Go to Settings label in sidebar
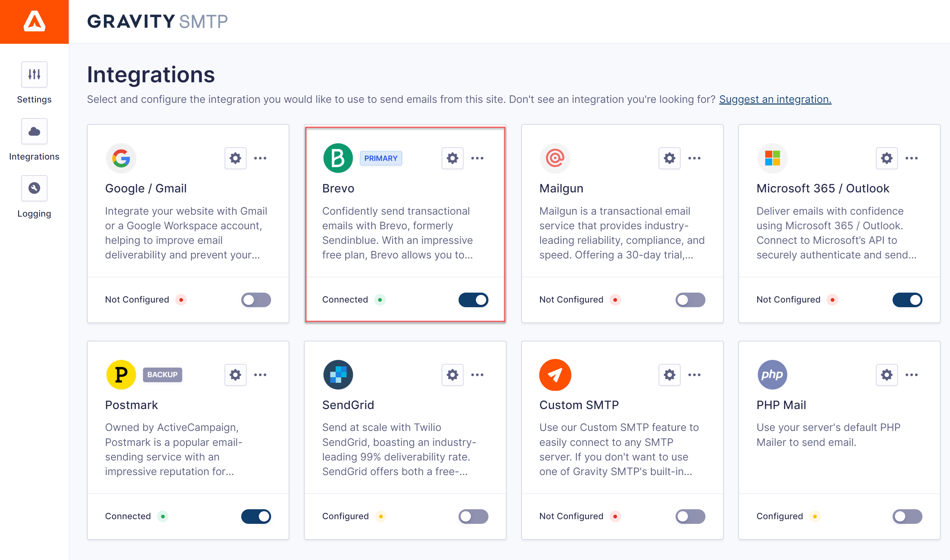 click(x=35, y=100)
